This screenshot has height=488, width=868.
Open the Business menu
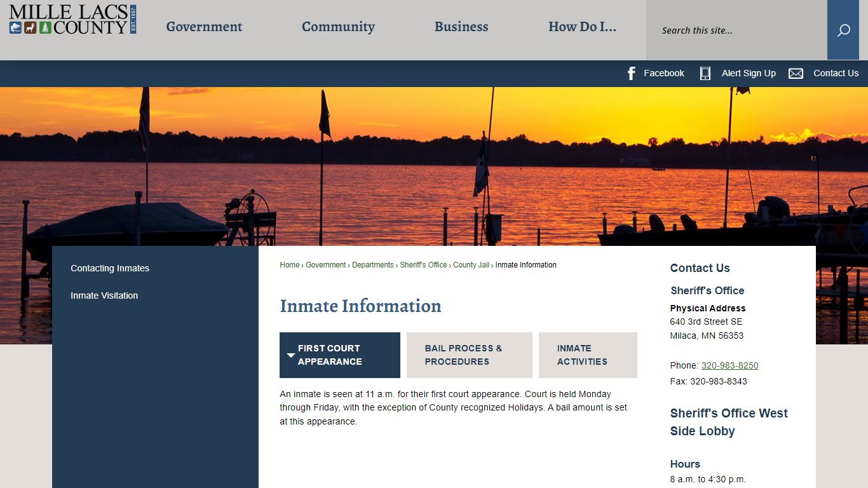(461, 27)
